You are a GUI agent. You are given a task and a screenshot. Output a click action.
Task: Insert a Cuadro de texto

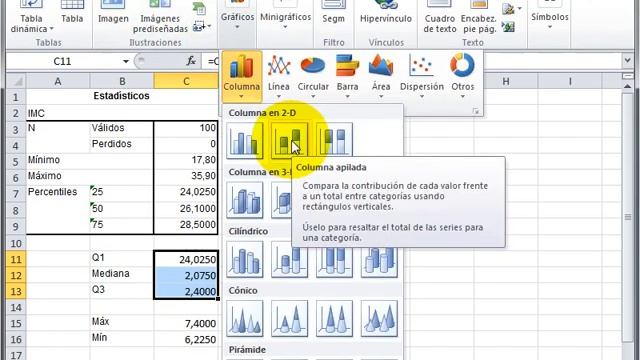[x=440, y=17]
